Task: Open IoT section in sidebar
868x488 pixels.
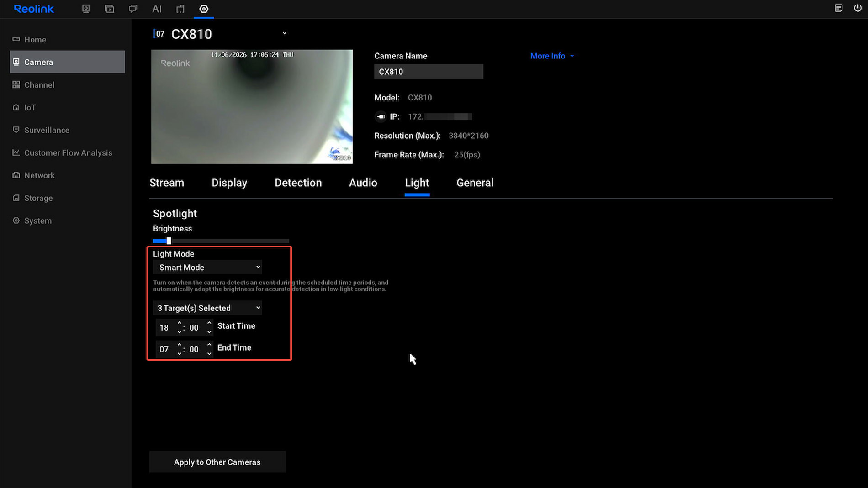Action: 67,107
